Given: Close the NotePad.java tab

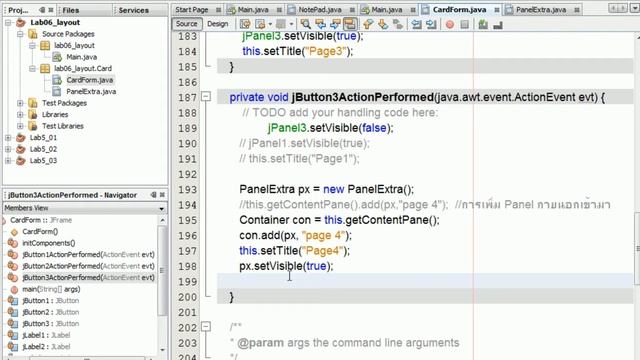Looking at the screenshot, I should 352,9.
